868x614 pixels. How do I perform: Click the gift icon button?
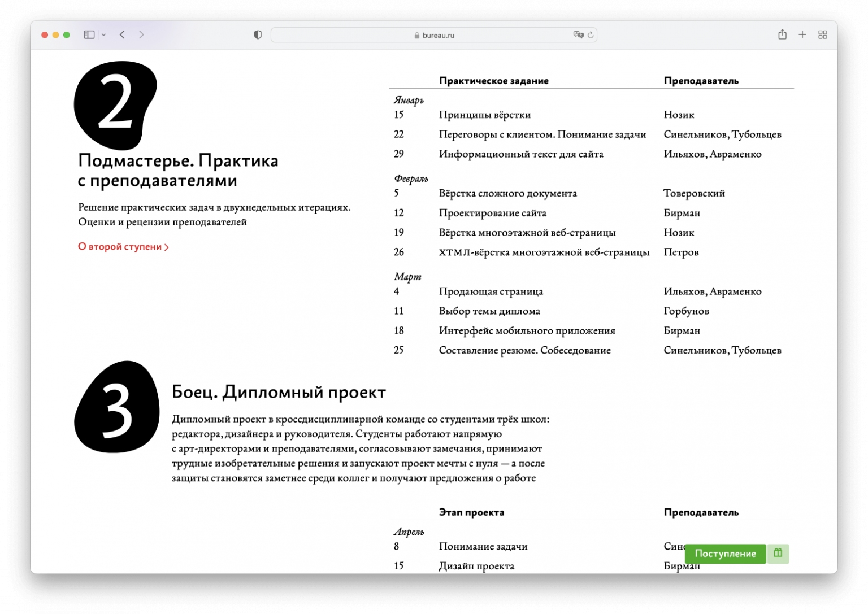[x=778, y=554]
